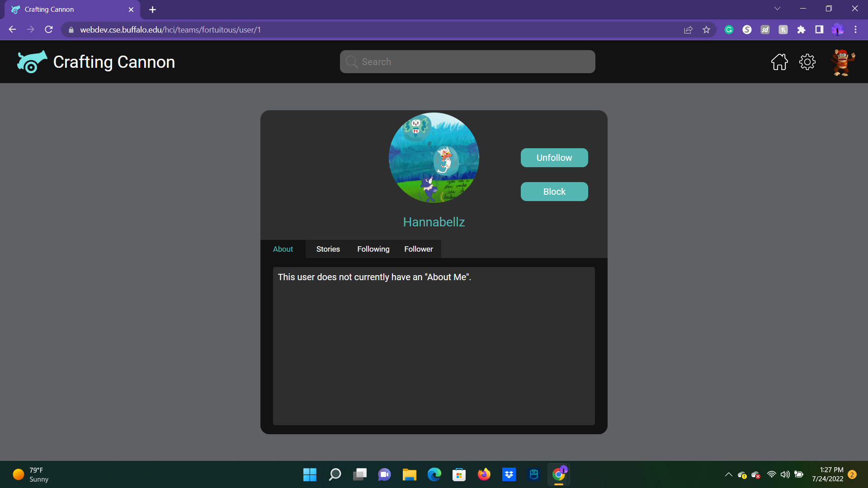
Task: Click the Grammarly extension icon
Action: coord(729,30)
